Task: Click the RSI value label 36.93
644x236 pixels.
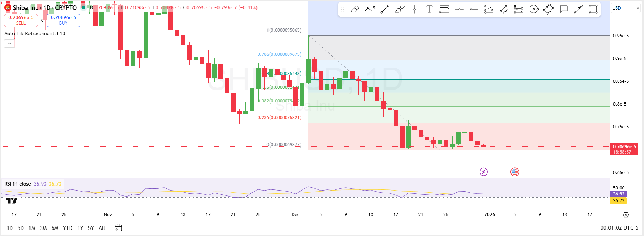Action: tap(618, 194)
